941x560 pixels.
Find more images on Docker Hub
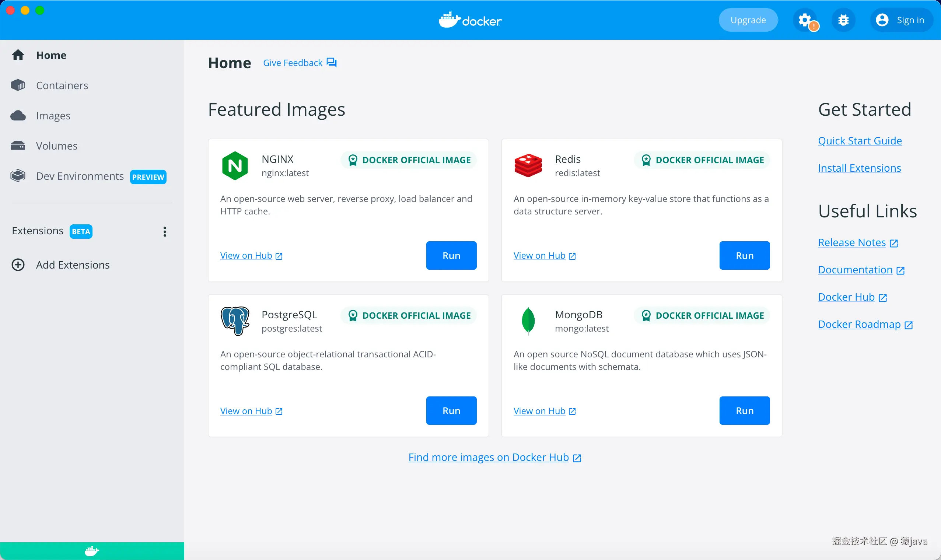pos(494,457)
